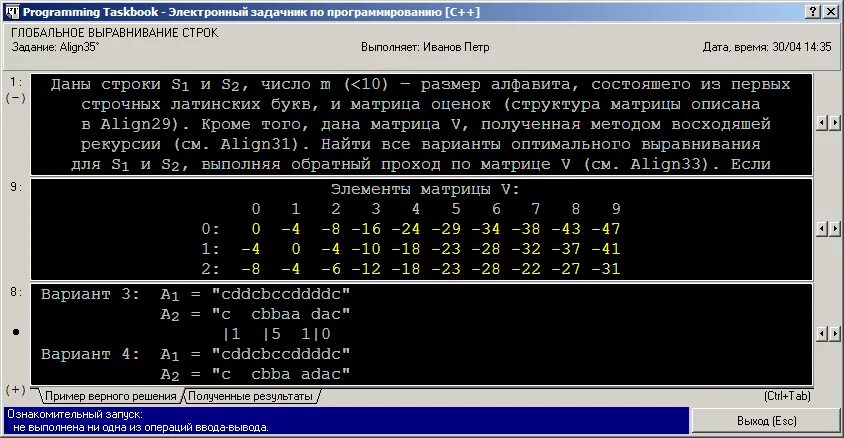Click matrix value -47 in row 0
This screenshot has width=844, height=438.
tap(606, 229)
